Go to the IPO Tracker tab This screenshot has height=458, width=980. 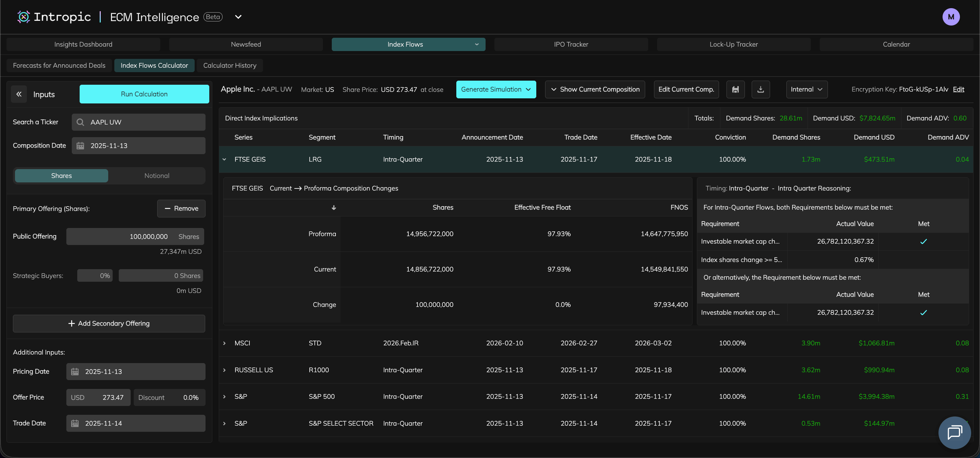(x=571, y=45)
